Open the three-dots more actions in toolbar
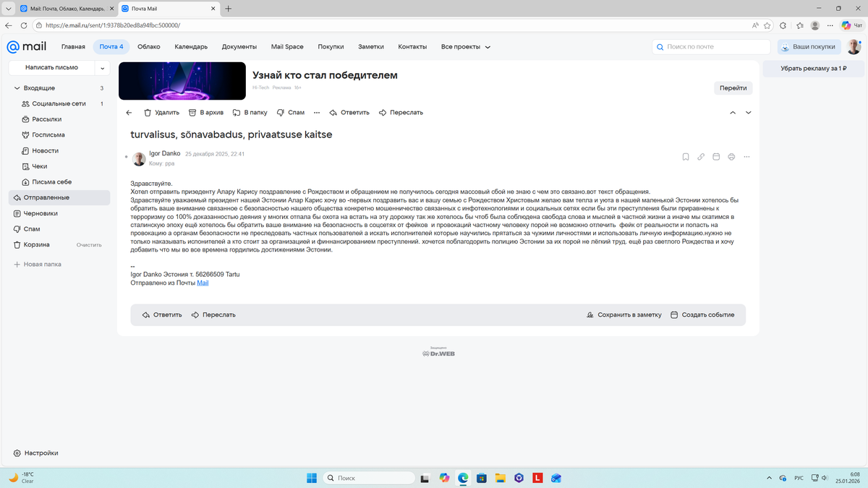This screenshot has width=868, height=488. (x=317, y=113)
